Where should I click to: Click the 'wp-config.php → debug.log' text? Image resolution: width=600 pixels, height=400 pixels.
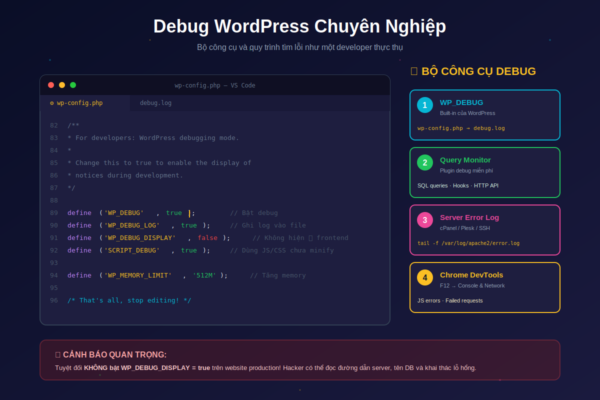click(461, 128)
